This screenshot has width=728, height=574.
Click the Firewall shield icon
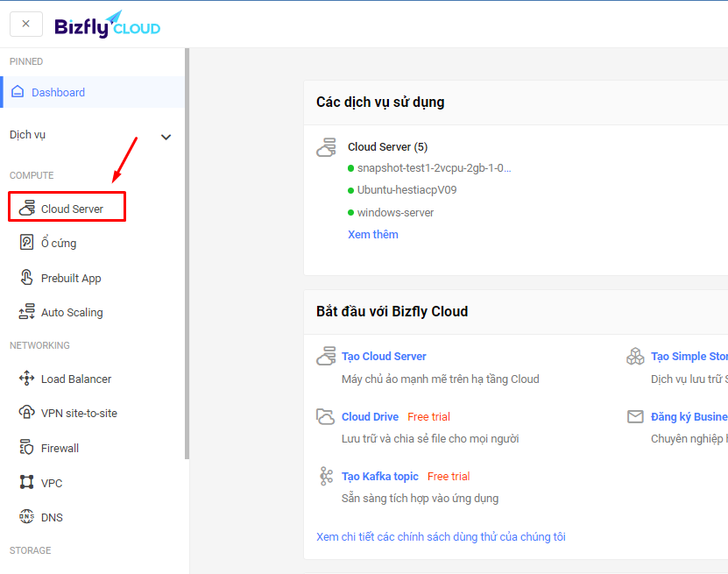click(x=26, y=447)
